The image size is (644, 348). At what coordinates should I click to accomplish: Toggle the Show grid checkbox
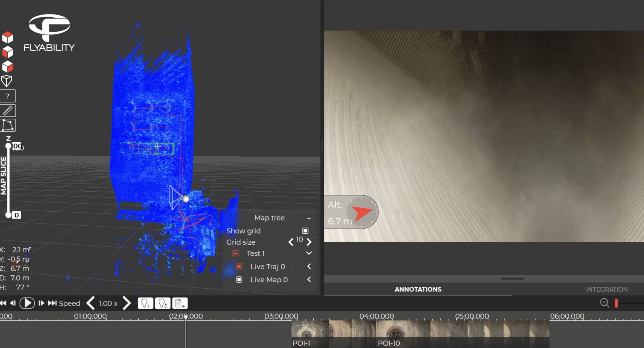pos(305,231)
